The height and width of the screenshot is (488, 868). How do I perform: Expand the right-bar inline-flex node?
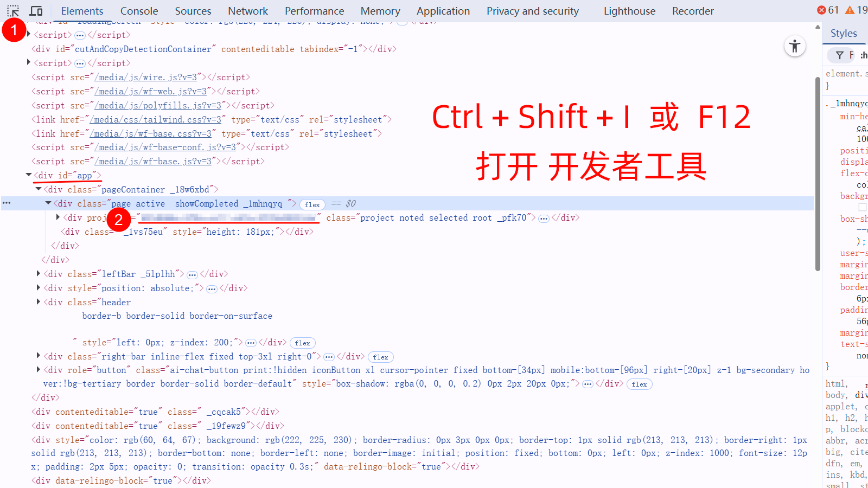pos(39,356)
